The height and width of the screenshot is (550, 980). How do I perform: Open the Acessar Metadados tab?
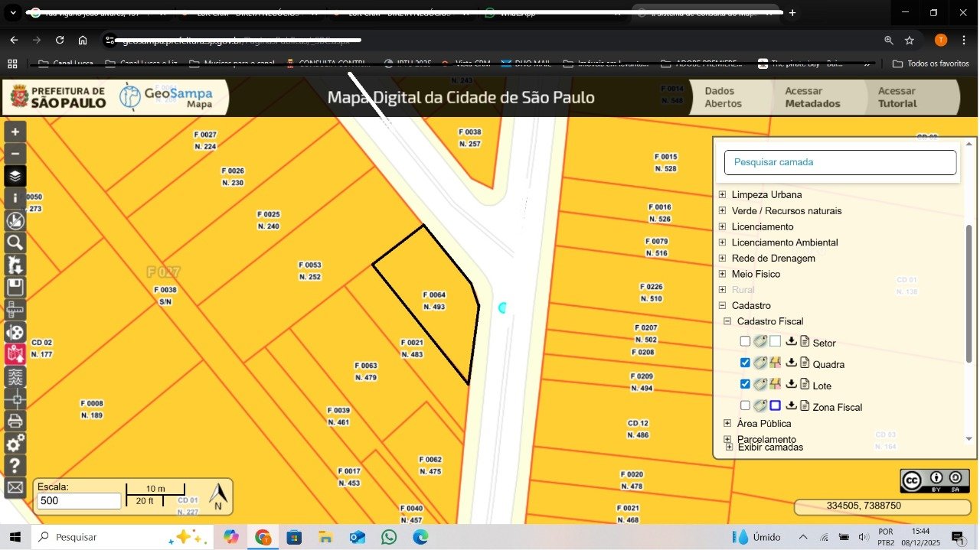(x=812, y=97)
